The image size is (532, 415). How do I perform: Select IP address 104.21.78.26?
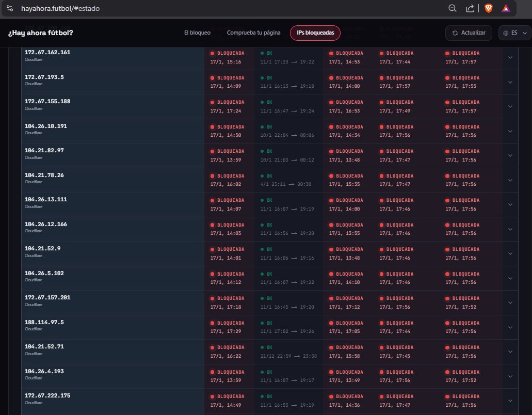tap(44, 175)
